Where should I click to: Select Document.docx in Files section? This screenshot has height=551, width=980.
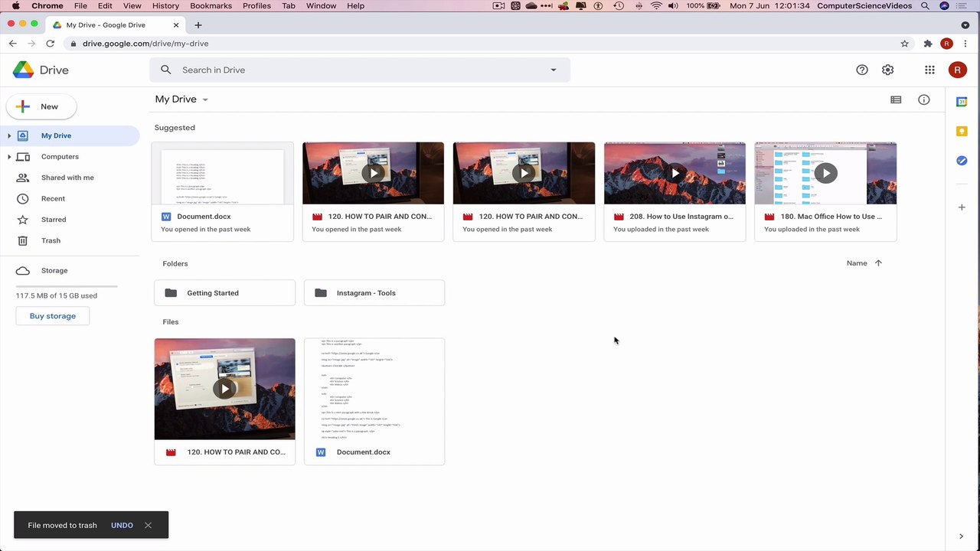pyautogui.click(x=374, y=402)
